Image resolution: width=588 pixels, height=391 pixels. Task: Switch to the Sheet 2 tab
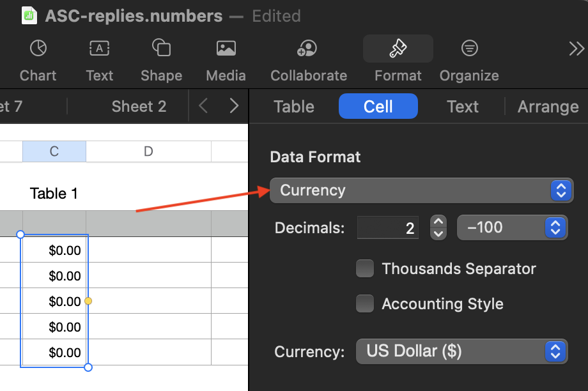pyautogui.click(x=139, y=107)
